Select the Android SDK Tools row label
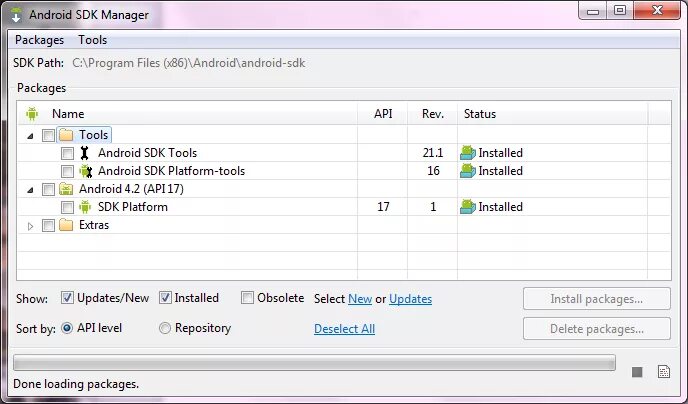 147,153
